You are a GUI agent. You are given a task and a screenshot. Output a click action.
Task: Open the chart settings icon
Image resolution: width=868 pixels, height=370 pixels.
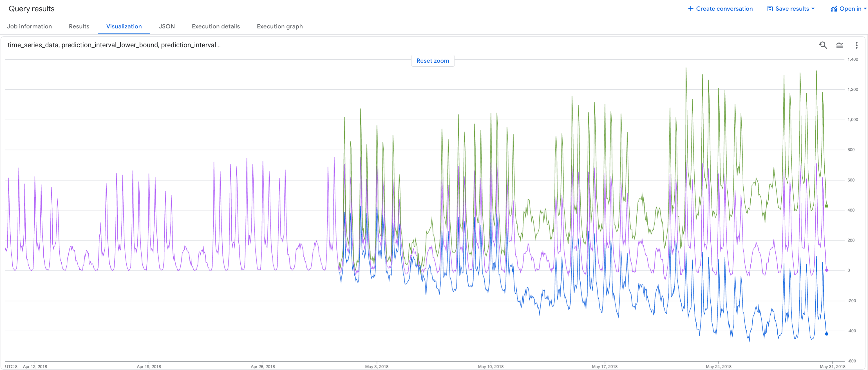pos(840,45)
